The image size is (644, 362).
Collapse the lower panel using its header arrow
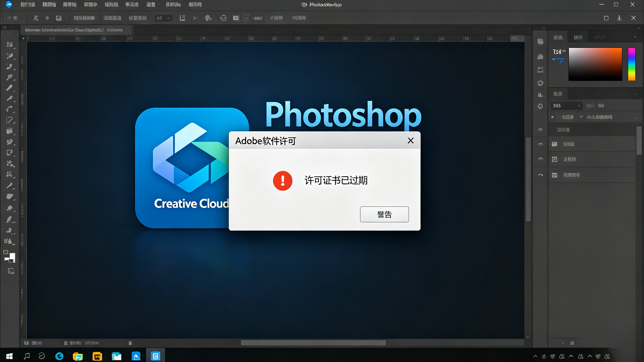pyautogui.click(x=636, y=94)
